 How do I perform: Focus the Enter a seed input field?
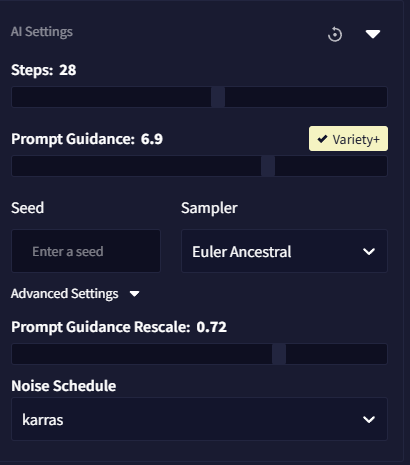click(x=86, y=251)
